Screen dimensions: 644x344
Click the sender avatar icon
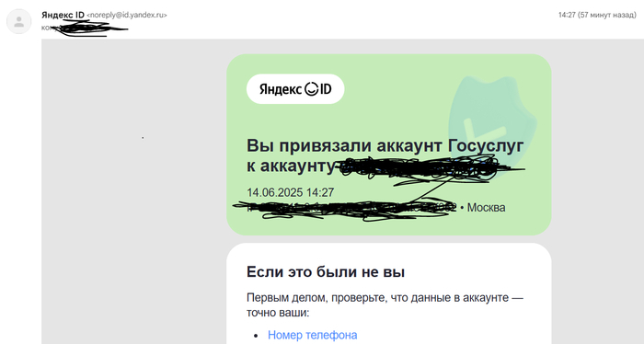pyautogui.click(x=19, y=21)
